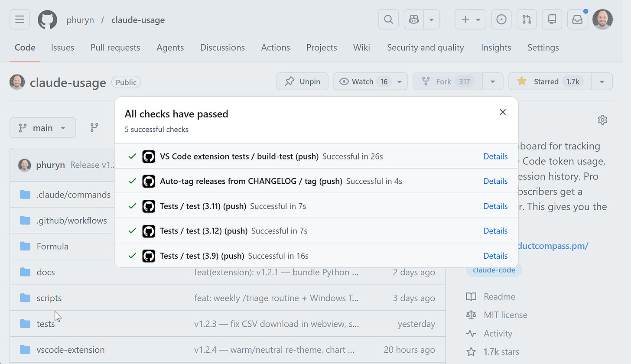Open Details for Tests test (3.12)
Screen dimensions: 631x364
(x=495, y=231)
